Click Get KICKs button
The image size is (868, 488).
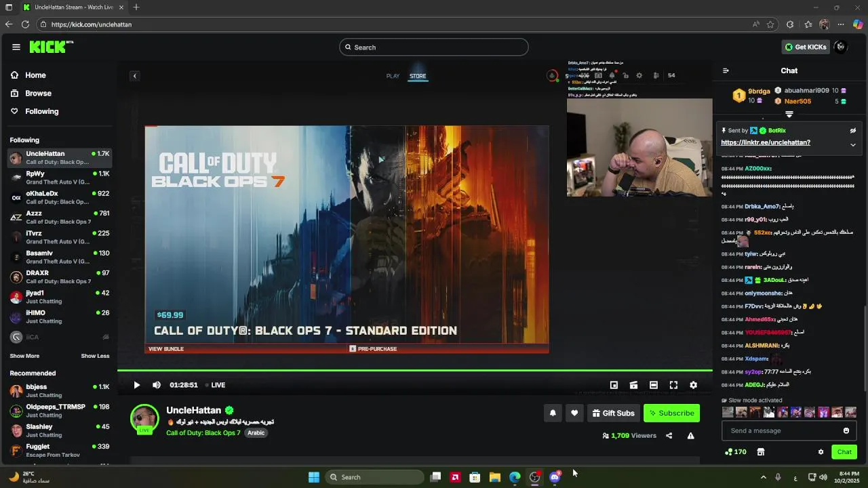tap(805, 47)
